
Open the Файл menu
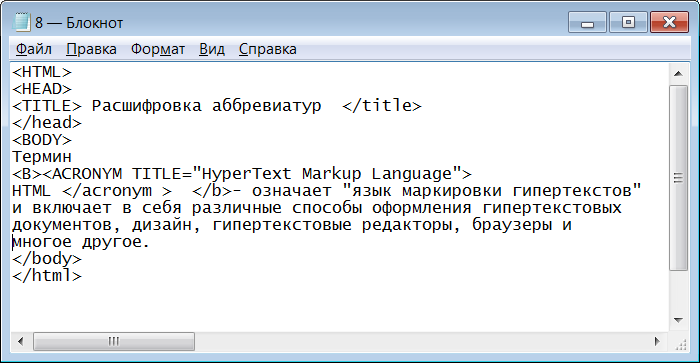pos(33,49)
